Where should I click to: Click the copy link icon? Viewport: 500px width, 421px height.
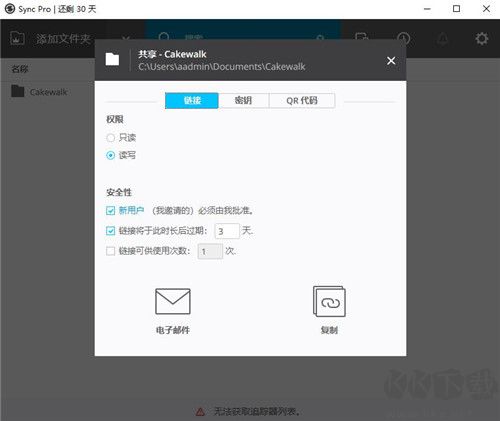coord(329,301)
